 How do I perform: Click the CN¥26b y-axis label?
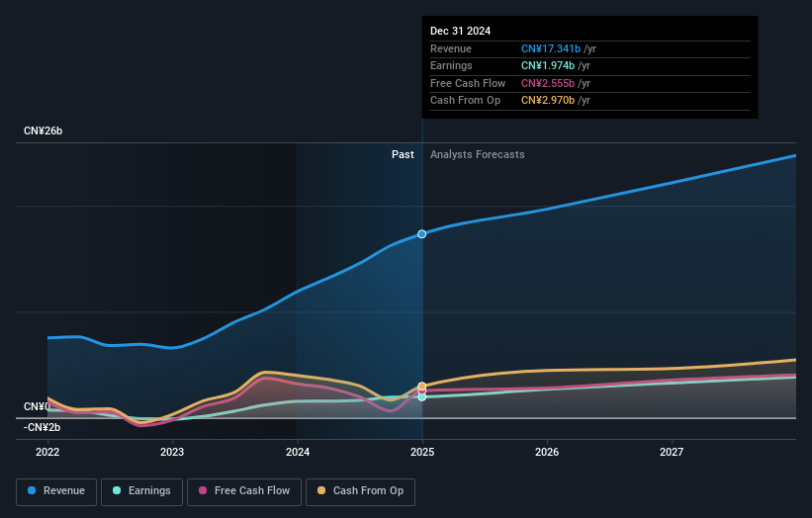coord(43,130)
